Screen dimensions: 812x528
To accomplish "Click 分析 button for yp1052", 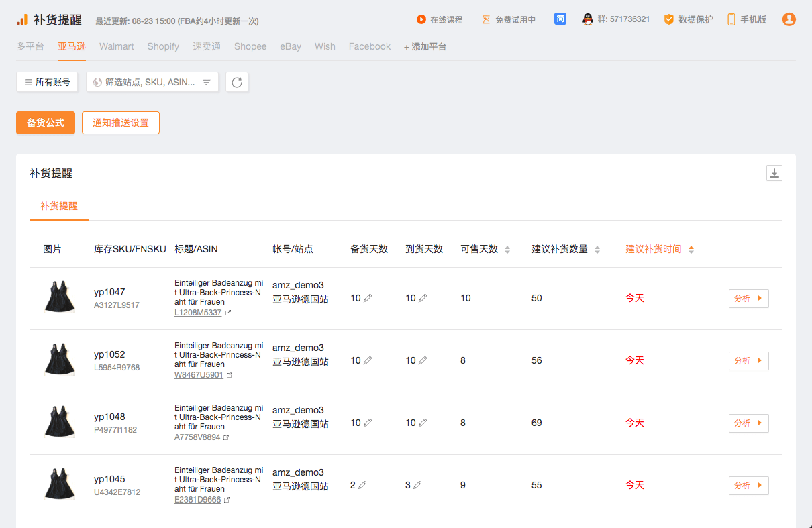I will coord(748,361).
